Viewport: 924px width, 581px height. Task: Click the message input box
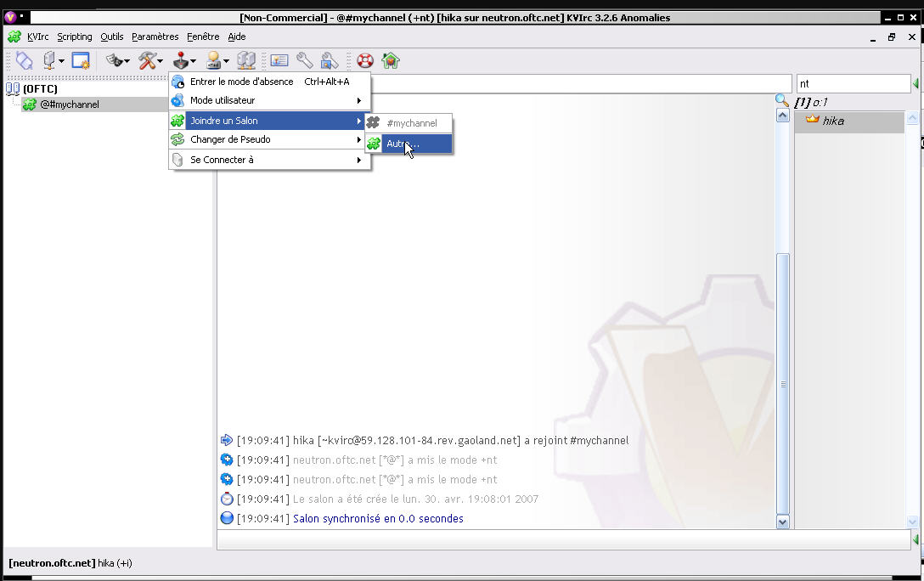pos(563,539)
